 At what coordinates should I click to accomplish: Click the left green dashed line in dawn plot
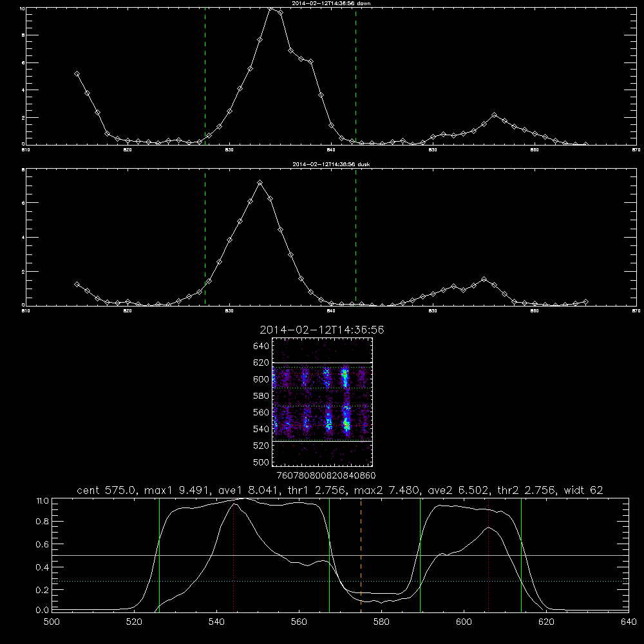click(205, 76)
